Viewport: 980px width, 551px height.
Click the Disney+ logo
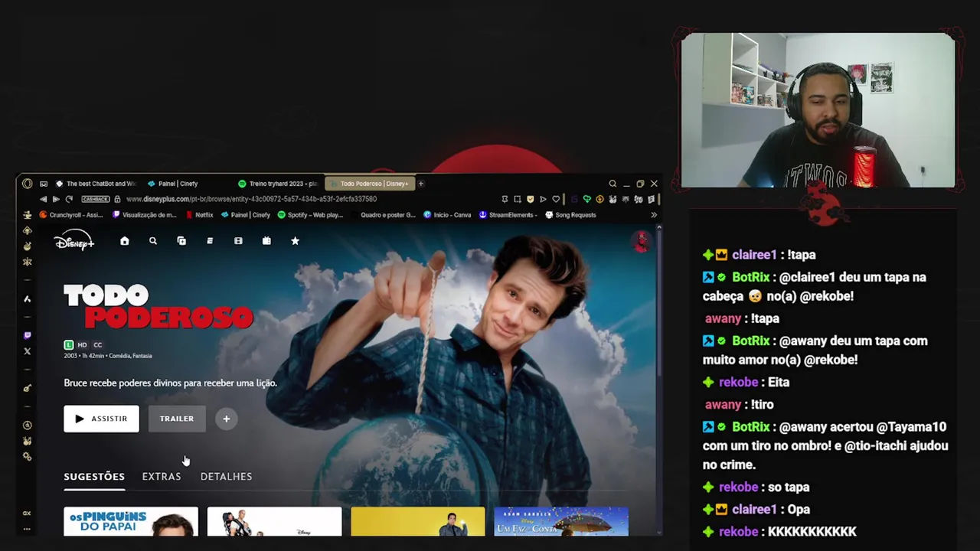click(x=74, y=240)
